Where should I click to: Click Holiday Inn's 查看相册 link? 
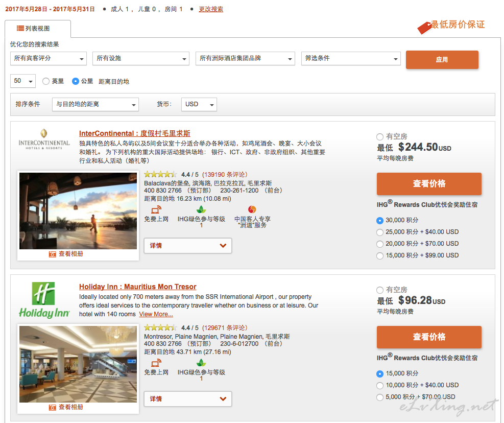[x=70, y=407]
